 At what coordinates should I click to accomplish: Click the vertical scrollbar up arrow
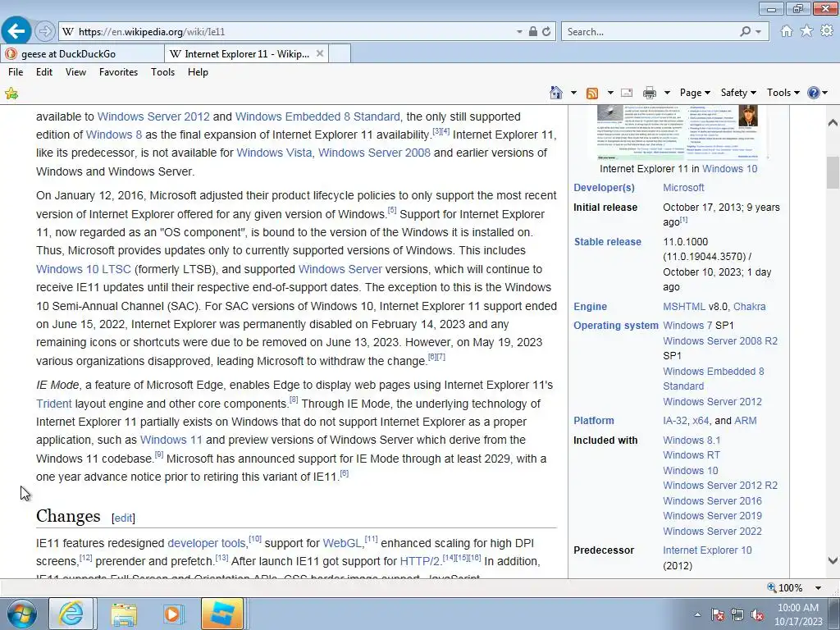833,123
